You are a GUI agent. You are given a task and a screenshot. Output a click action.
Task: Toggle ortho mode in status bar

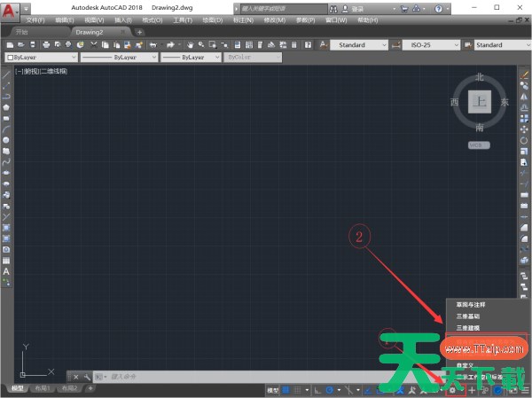click(317, 390)
